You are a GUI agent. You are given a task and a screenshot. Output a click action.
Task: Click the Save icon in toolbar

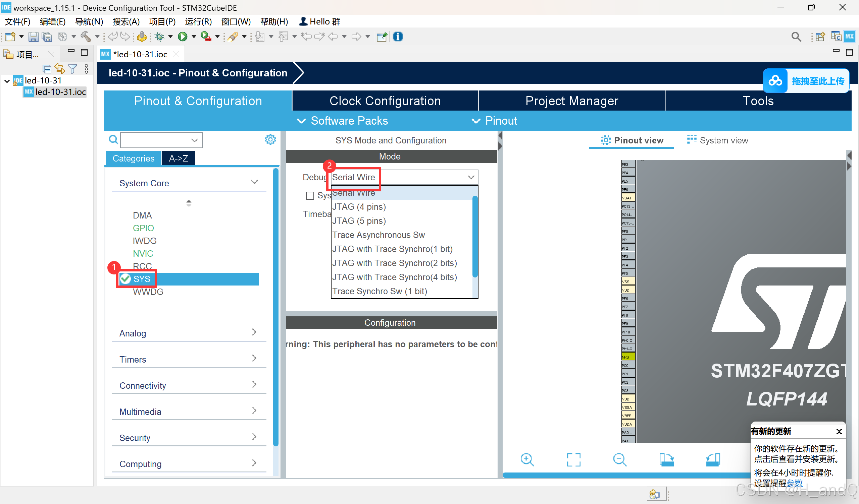pos(33,37)
